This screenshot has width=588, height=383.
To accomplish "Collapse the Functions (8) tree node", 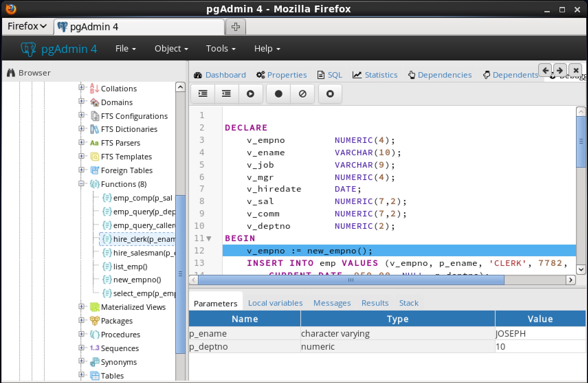I will click(81, 184).
